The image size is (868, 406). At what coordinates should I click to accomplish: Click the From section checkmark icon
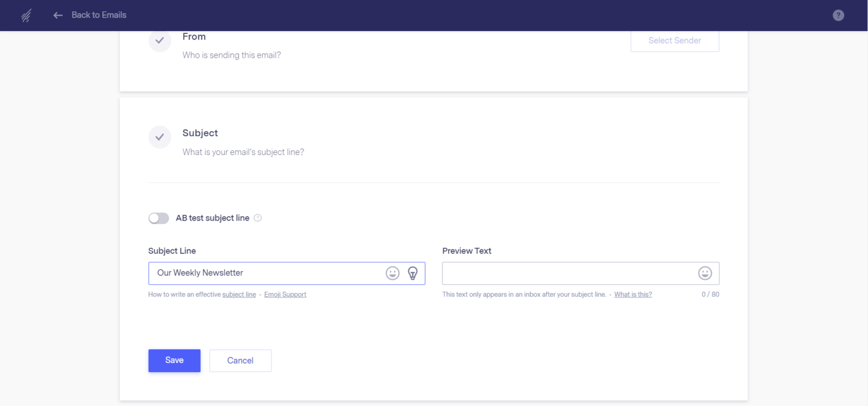tap(160, 41)
